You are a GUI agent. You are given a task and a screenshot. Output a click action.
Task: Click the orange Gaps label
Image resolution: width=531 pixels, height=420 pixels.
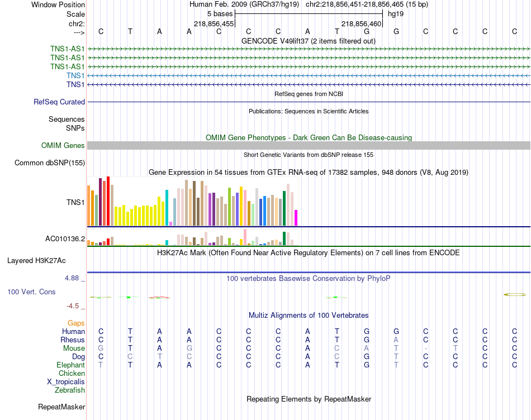coord(76,323)
